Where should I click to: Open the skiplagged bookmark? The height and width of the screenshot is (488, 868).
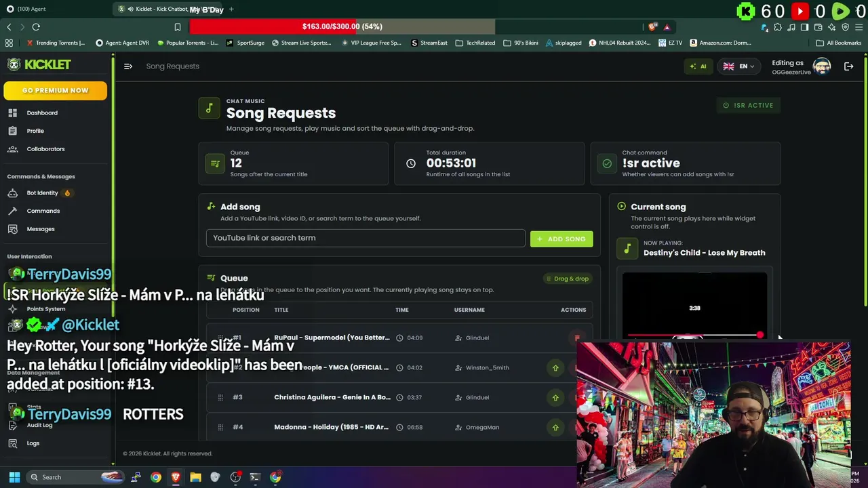(562, 43)
